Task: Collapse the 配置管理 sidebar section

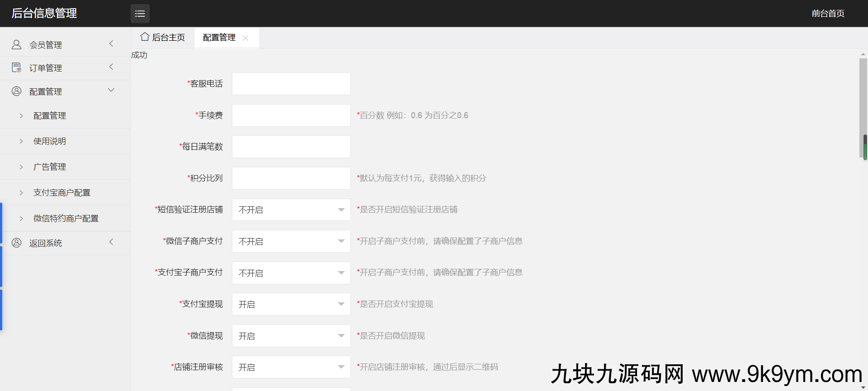Action: 111,91
